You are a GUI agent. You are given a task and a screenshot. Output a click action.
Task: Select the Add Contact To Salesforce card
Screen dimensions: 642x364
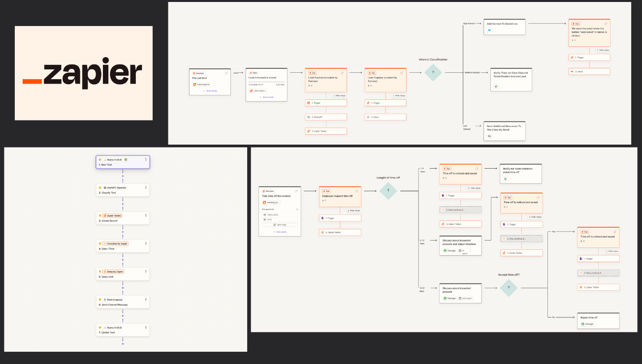click(505, 27)
